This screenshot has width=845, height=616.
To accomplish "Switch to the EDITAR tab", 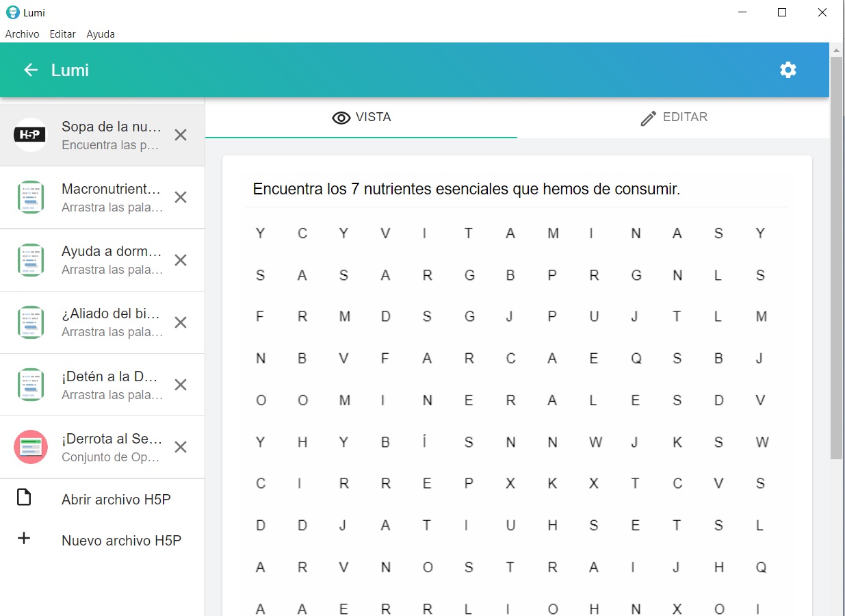I will click(x=673, y=118).
